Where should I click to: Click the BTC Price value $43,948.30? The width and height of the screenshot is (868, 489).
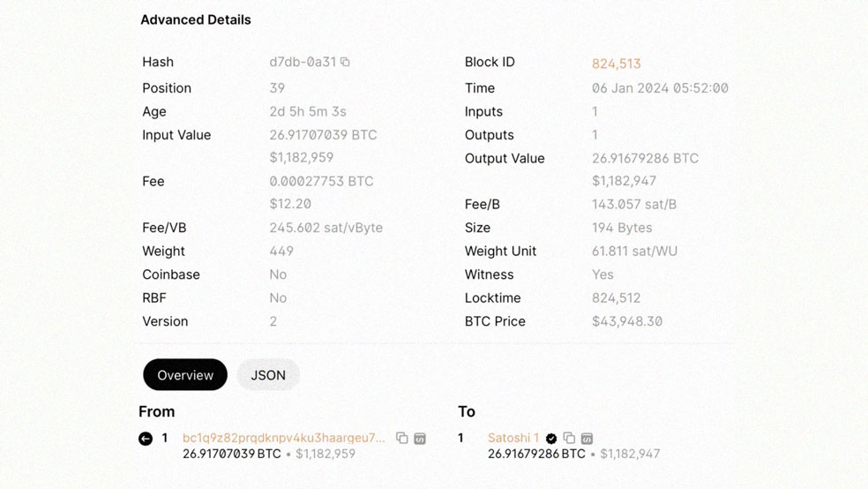click(627, 321)
